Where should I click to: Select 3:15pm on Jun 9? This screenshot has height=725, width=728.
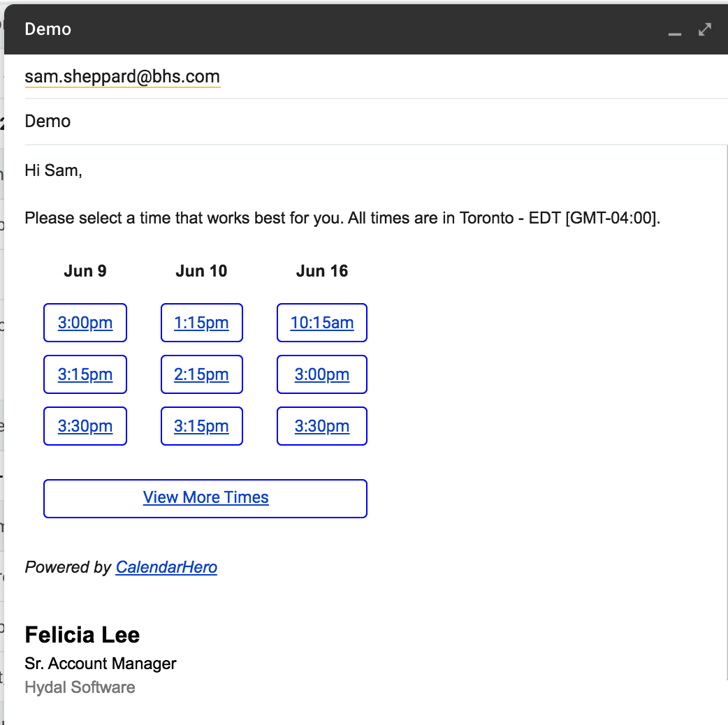pyautogui.click(x=85, y=374)
